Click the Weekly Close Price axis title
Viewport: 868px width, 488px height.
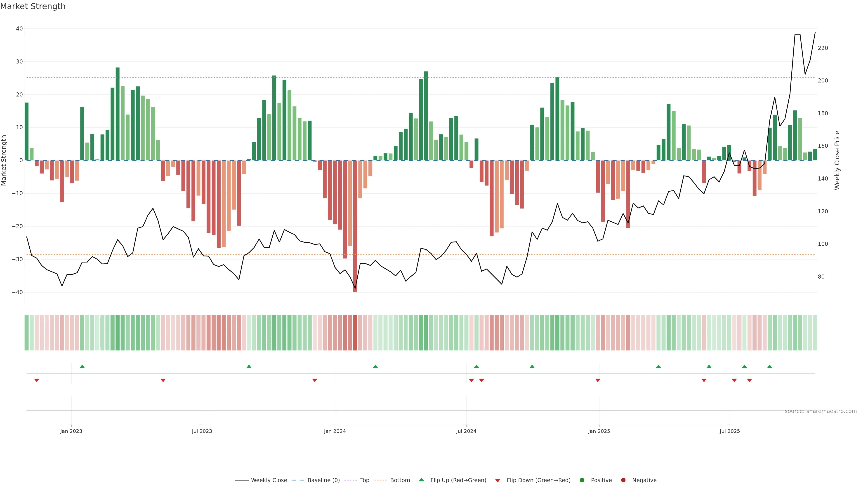pyautogui.click(x=837, y=160)
